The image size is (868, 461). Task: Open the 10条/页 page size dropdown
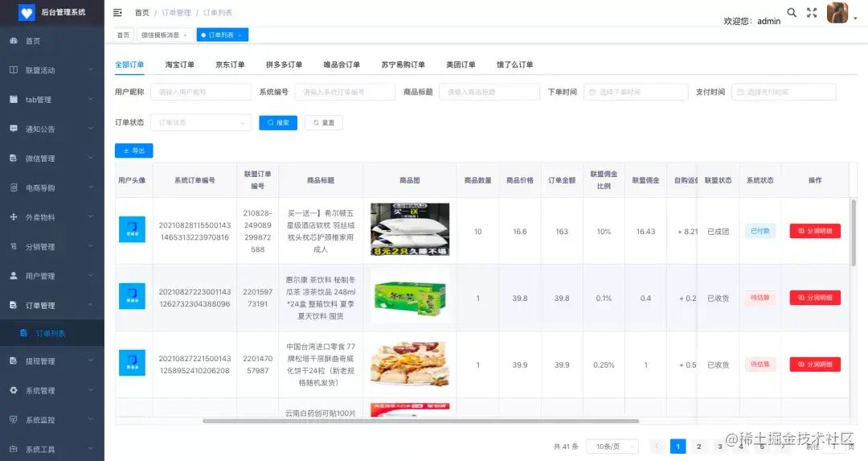[x=612, y=446]
